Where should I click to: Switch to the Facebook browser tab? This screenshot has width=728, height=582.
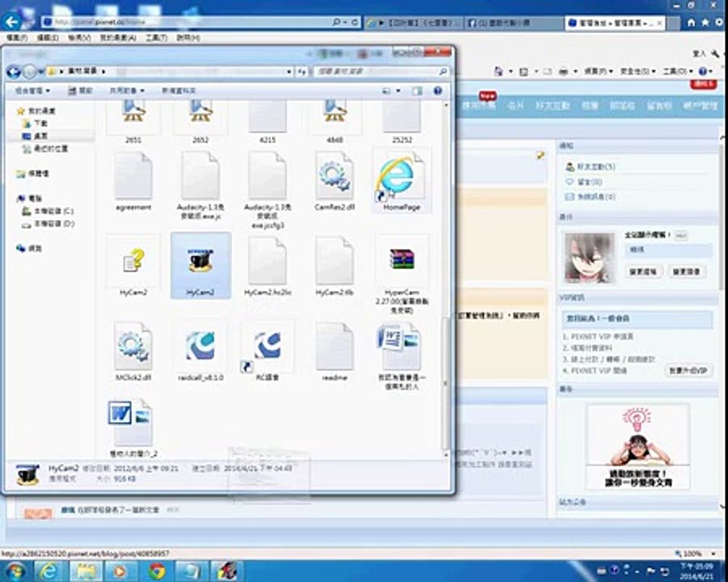512,23
